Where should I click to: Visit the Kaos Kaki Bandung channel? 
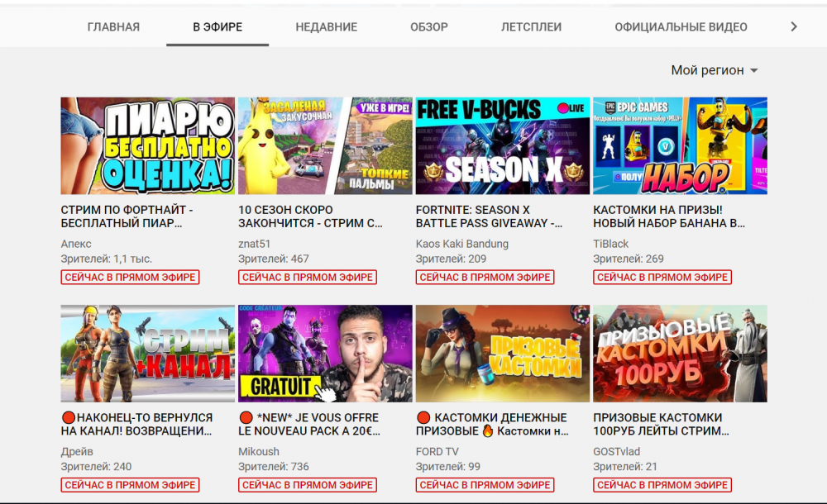pyautogui.click(x=461, y=244)
